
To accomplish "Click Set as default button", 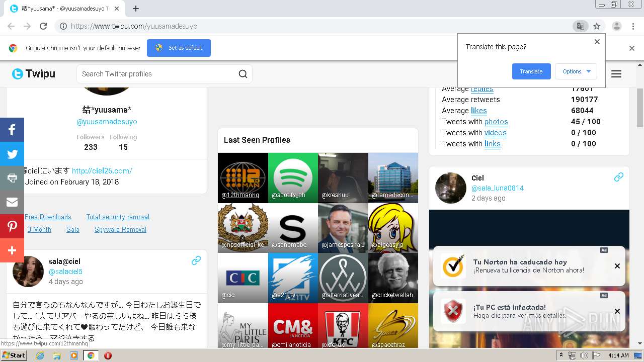I will (179, 48).
